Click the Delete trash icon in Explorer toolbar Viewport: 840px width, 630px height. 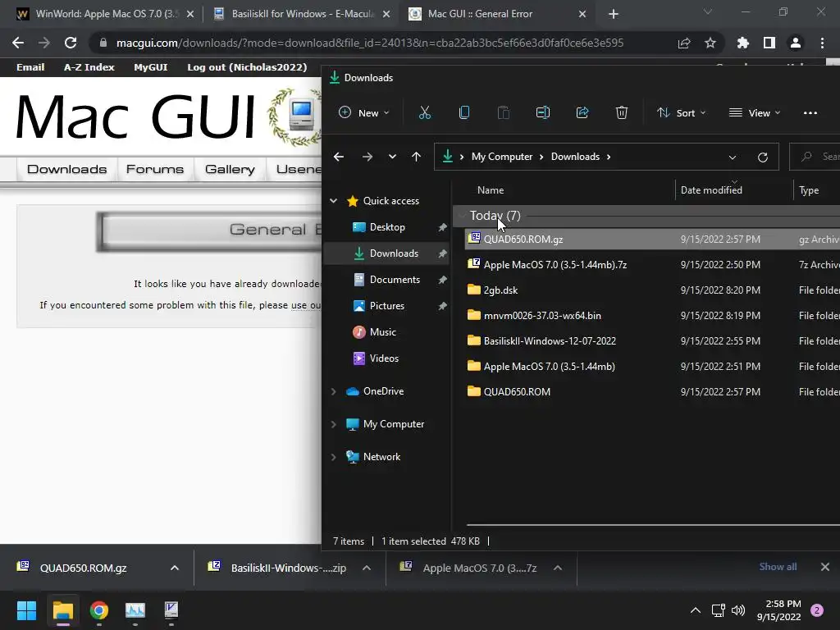point(622,112)
